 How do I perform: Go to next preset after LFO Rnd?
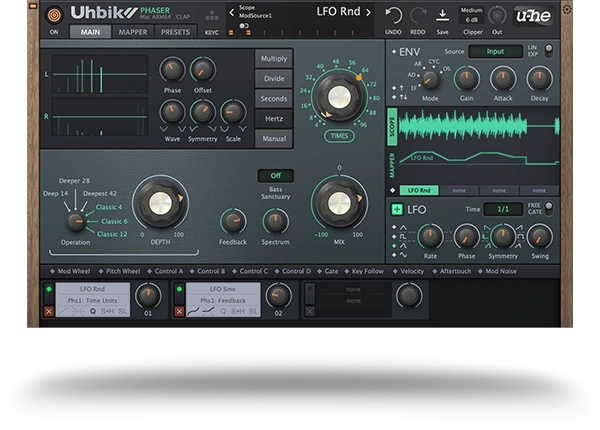(x=368, y=12)
